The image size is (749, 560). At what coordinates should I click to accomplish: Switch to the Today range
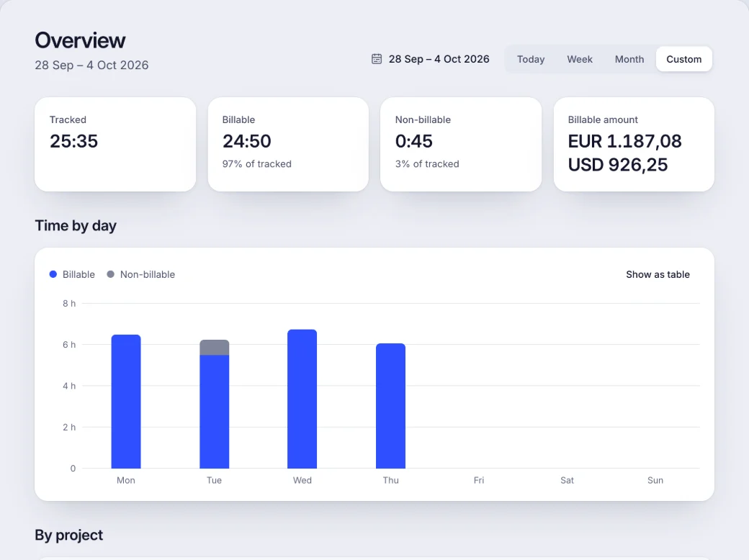pos(531,59)
